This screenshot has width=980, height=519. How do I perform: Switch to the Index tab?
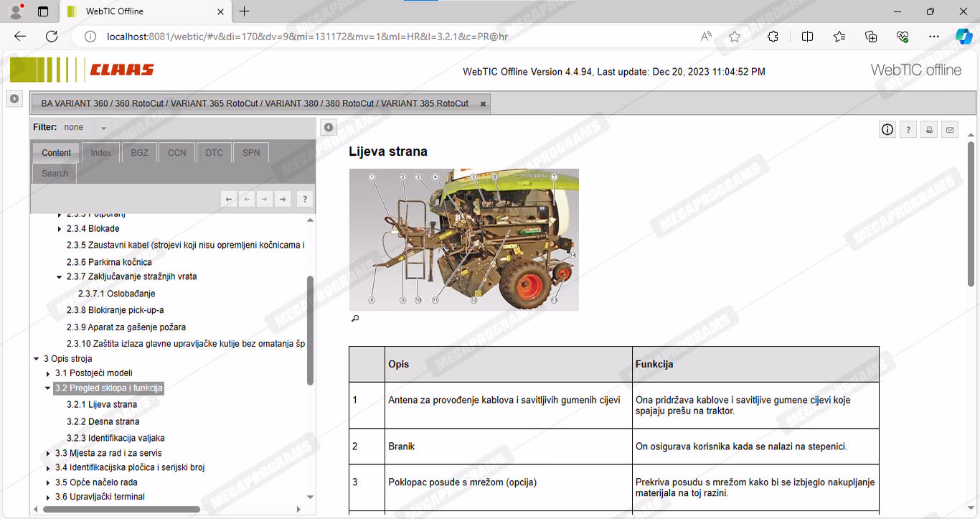[100, 153]
